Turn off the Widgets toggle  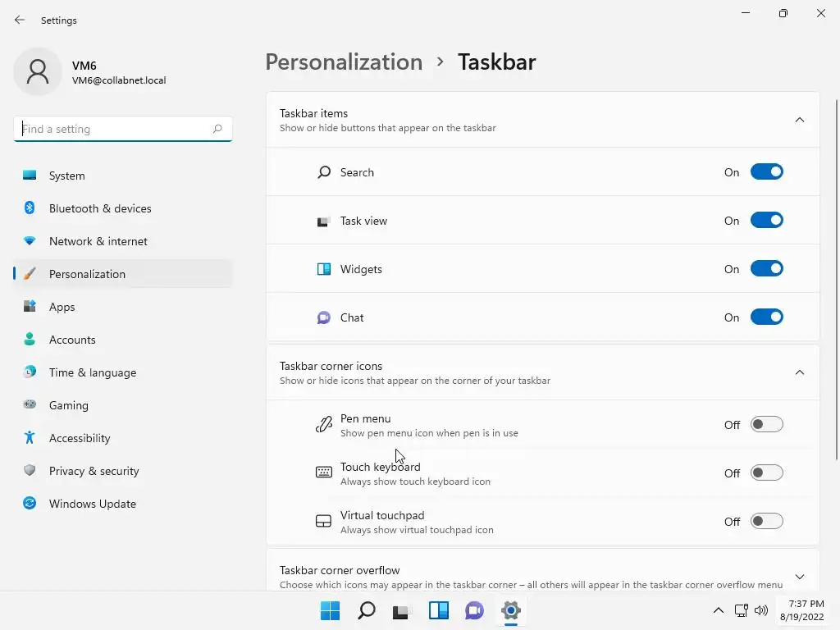pyautogui.click(x=767, y=268)
